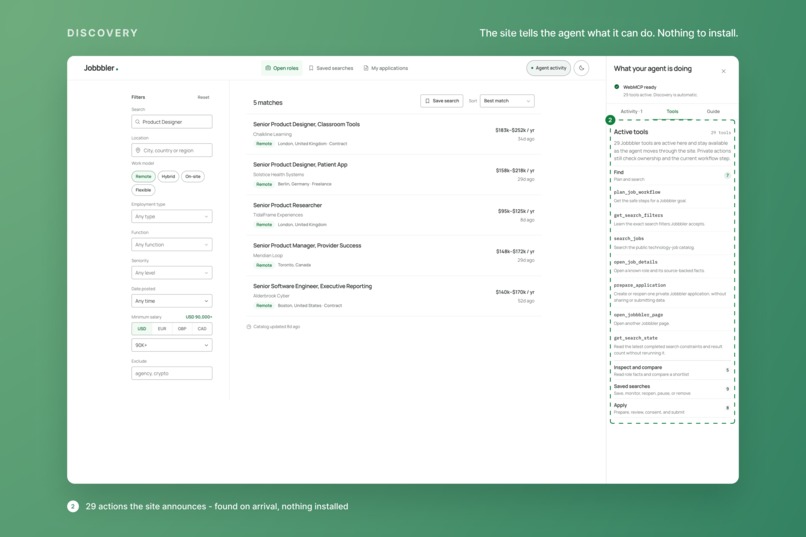Open the Seniority 'Any level' dropdown

(x=172, y=273)
